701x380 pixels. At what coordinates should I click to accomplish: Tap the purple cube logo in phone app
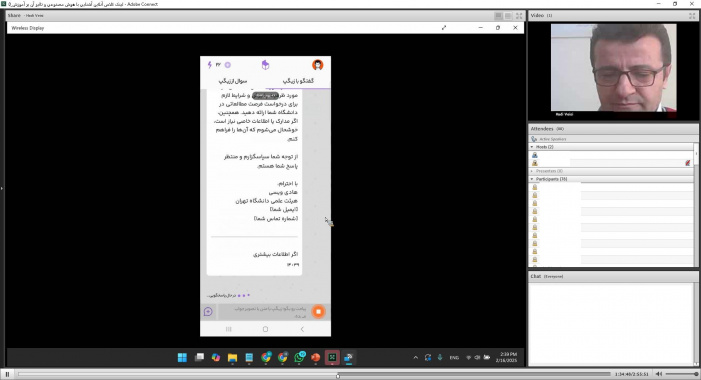pos(266,65)
